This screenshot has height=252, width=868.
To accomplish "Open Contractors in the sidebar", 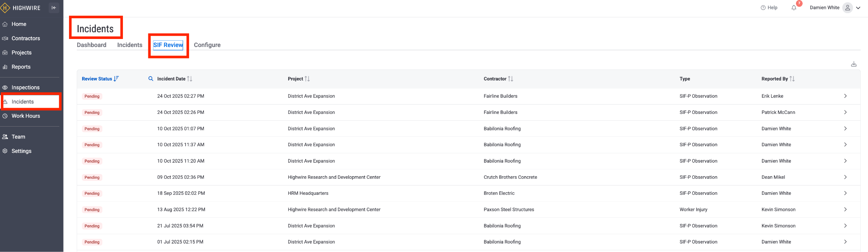I will (x=25, y=39).
